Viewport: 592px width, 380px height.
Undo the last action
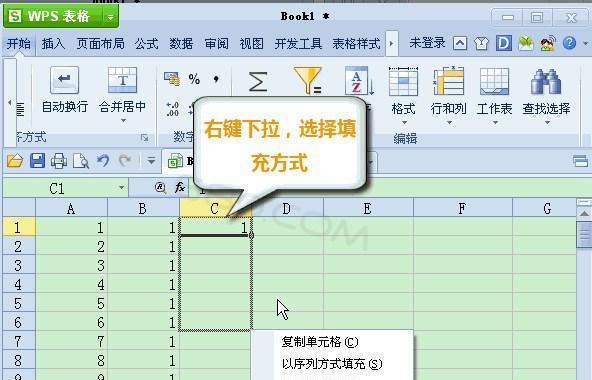103,161
